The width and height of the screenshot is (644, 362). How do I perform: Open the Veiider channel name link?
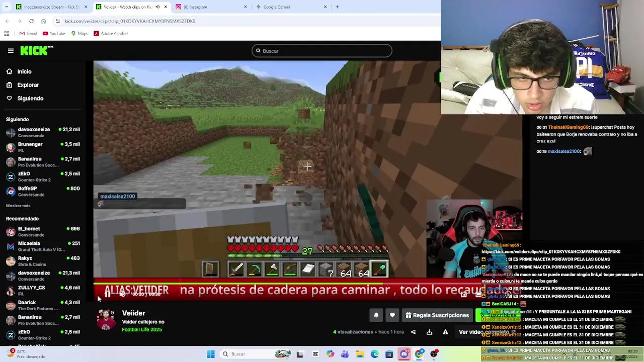coord(133,313)
